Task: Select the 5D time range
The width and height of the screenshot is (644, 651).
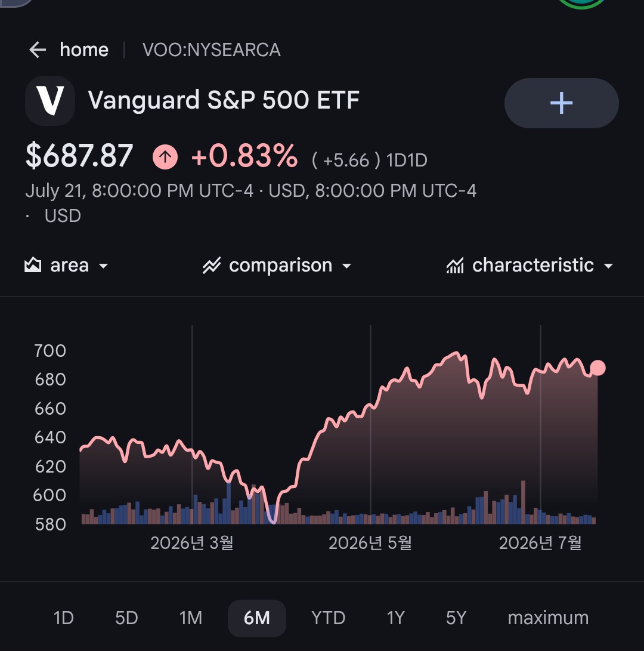Action: (126, 618)
